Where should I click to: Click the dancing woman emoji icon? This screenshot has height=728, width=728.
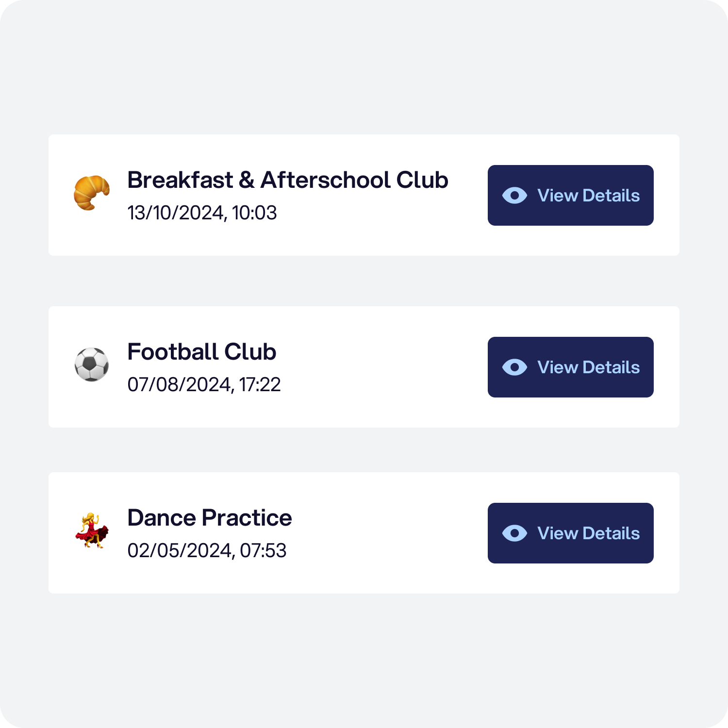(92, 530)
